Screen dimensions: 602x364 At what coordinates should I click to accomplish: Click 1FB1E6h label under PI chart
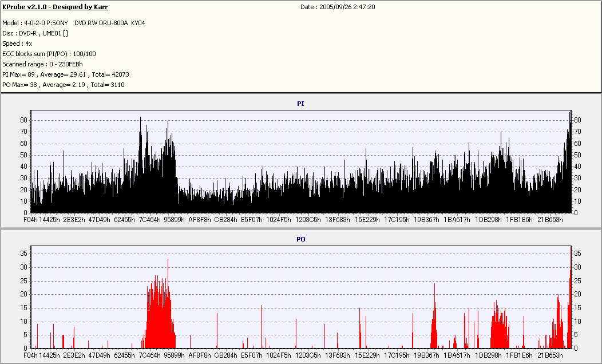519,220
